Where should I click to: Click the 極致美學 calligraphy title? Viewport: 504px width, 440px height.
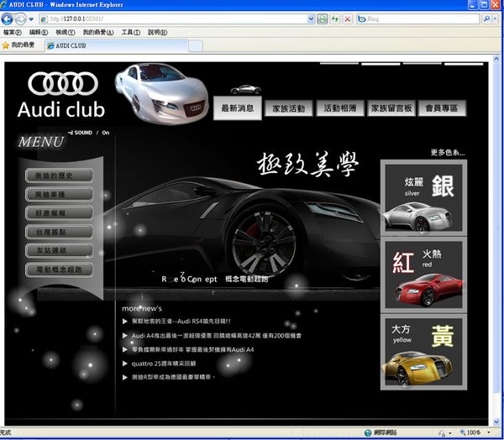tap(307, 165)
